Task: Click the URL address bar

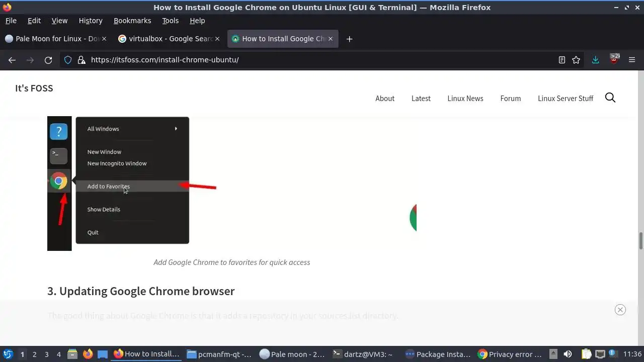Action: point(322,60)
